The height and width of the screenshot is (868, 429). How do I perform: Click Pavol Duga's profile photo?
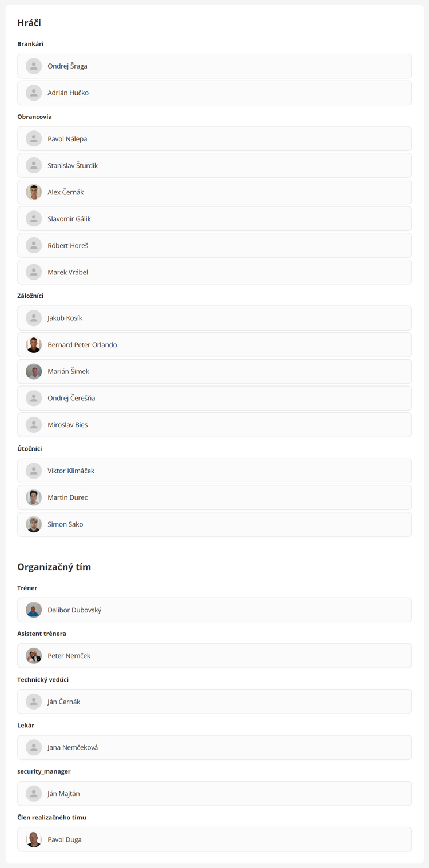(34, 839)
